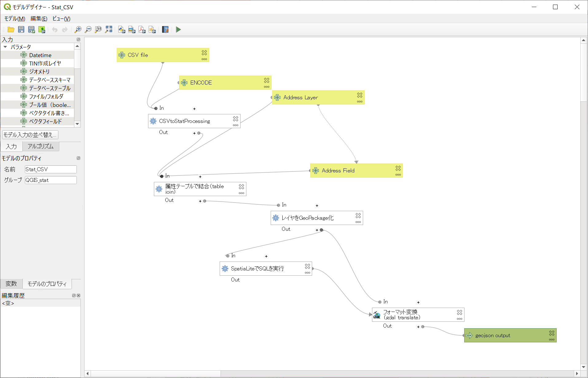Open the CSV file box three-dots edit menu
Screen dimensions: 588x378
point(204,59)
